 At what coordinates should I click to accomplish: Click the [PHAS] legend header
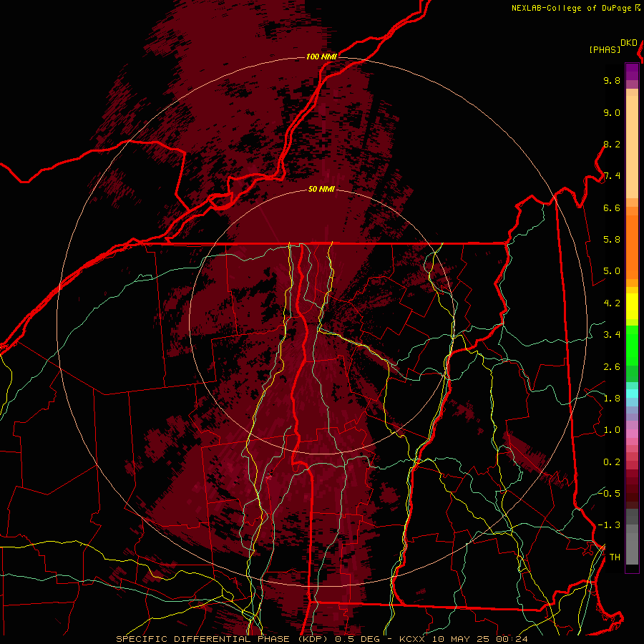[x=605, y=50]
